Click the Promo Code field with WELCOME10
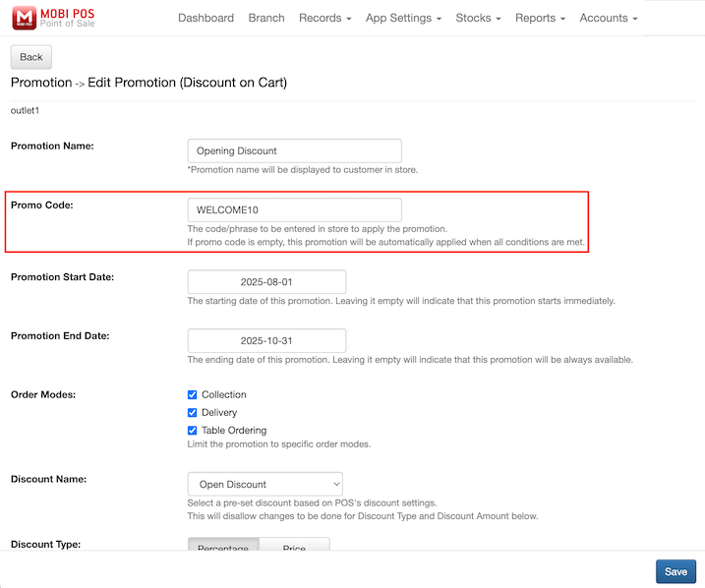The image size is (705, 588). pyautogui.click(x=295, y=210)
